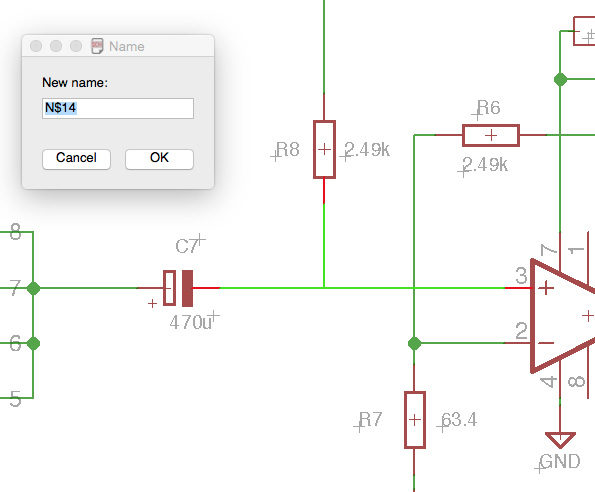Viewport: 595px width, 492px height.
Task: Click junction dot at pin 7 on left
Action: tap(34, 288)
